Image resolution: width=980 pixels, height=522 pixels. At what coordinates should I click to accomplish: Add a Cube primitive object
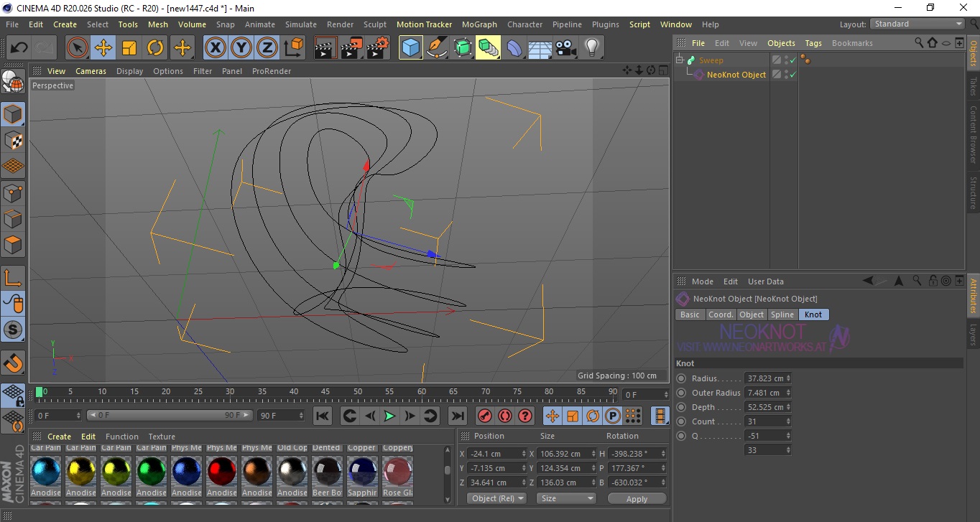coord(410,48)
